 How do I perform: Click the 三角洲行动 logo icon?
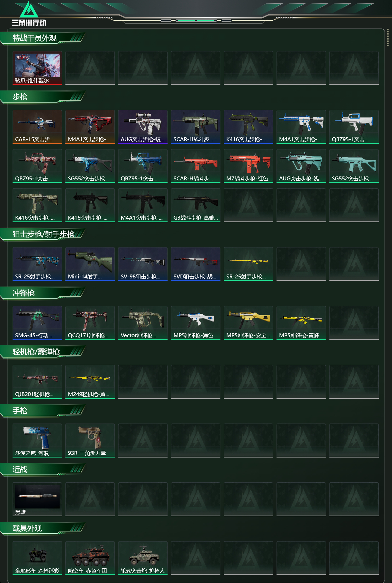29,9
